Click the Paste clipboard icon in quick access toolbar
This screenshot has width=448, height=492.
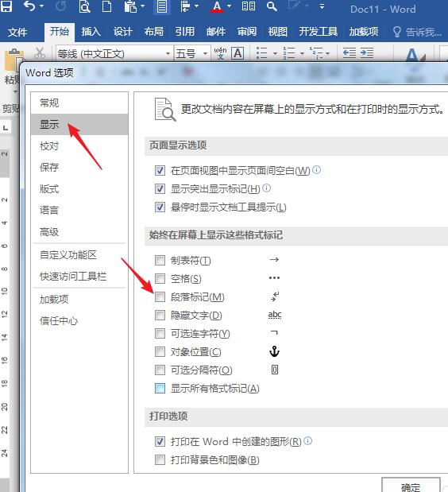tap(130, 6)
